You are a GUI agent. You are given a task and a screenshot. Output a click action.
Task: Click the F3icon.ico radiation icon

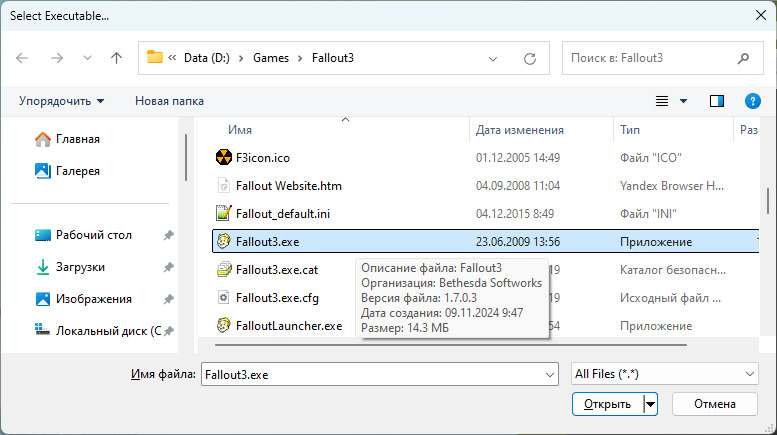coord(224,158)
